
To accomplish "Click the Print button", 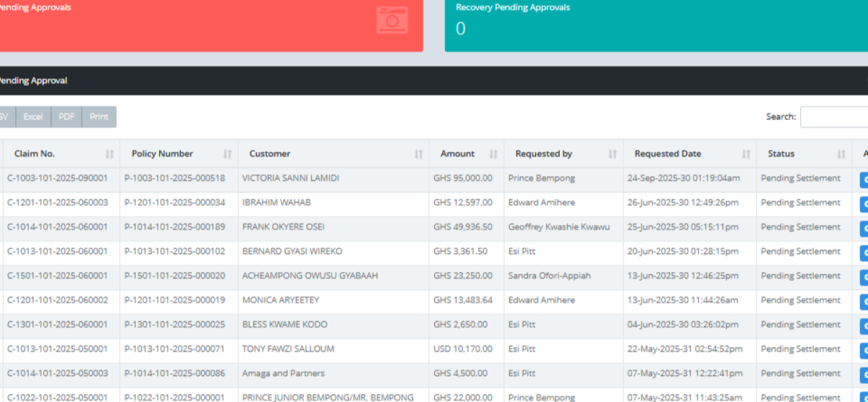I will click(99, 117).
